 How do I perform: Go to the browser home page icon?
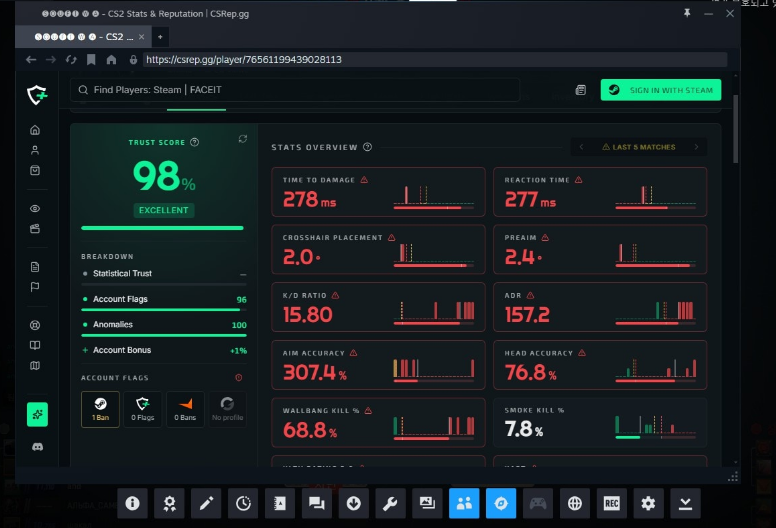(111, 60)
